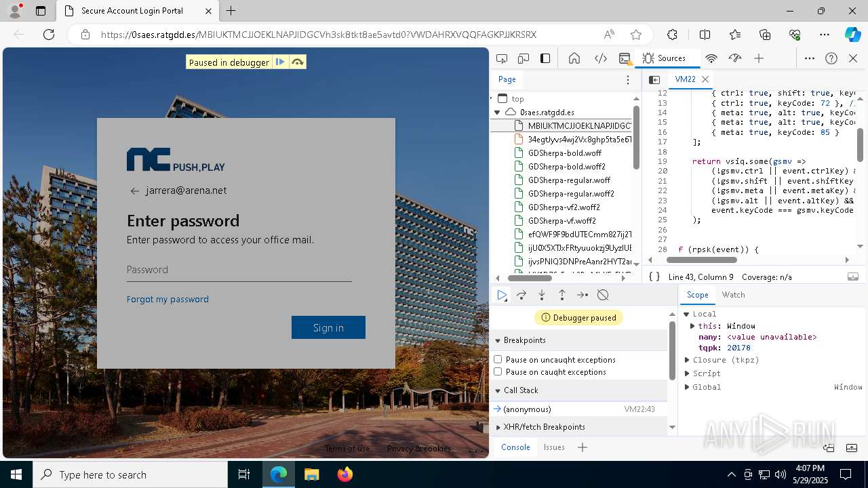Switch to the VM22 file tab
This screenshot has width=868, height=488.
(686, 79)
